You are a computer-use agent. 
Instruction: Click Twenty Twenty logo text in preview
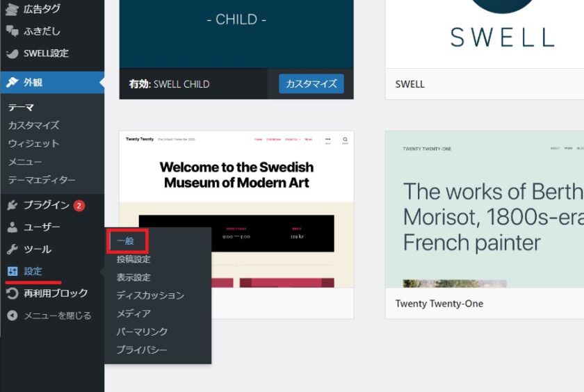140,139
